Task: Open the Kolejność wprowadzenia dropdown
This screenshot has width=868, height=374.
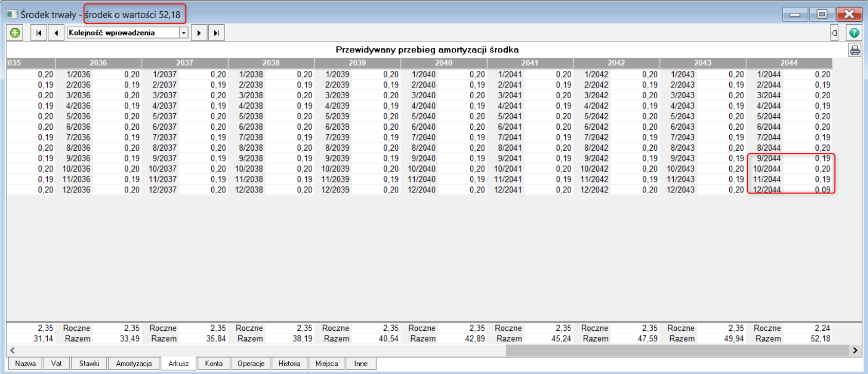Action: (183, 33)
